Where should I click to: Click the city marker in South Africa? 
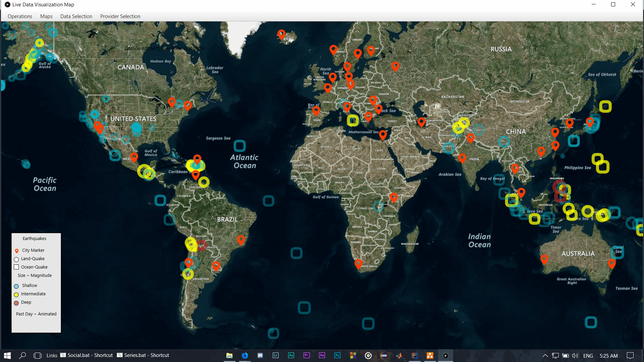358,263
